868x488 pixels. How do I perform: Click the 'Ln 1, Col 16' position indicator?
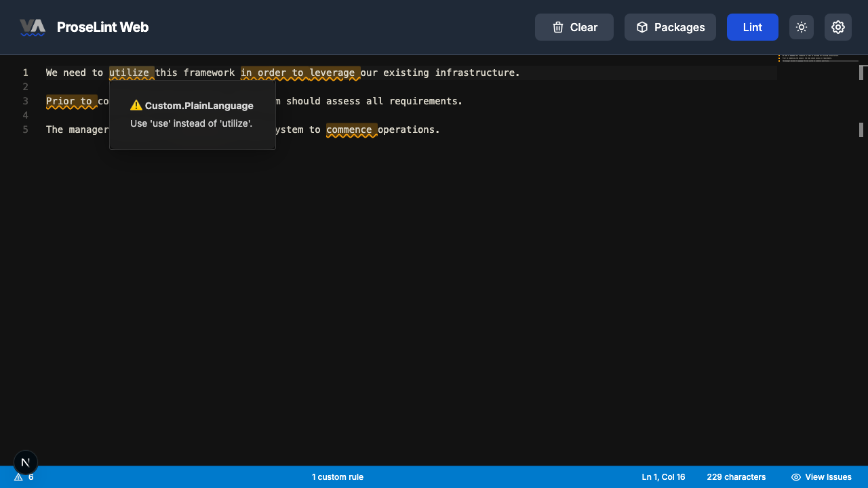pyautogui.click(x=663, y=476)
